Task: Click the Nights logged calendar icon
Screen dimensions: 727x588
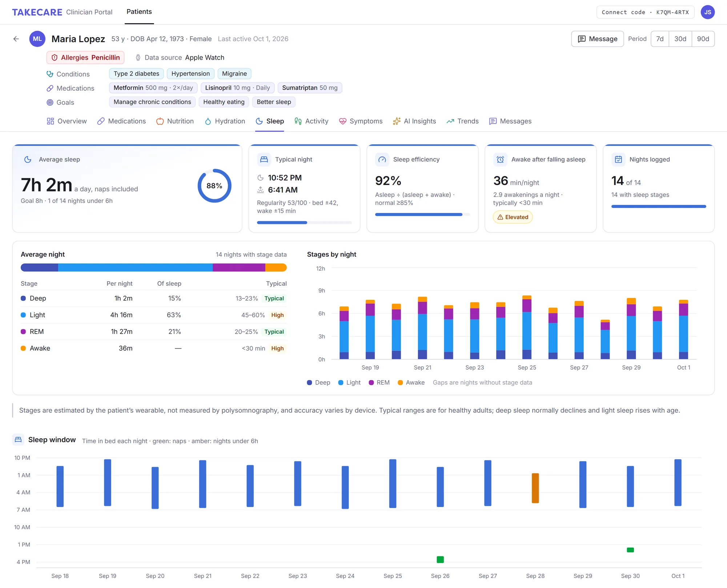Action: point(618,160)
